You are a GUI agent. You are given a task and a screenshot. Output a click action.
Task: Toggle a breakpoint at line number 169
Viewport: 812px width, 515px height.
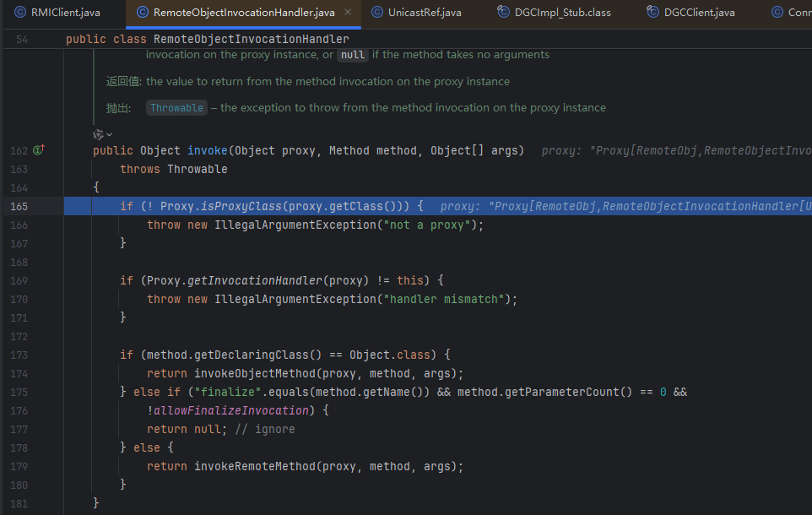coord(19,280)
